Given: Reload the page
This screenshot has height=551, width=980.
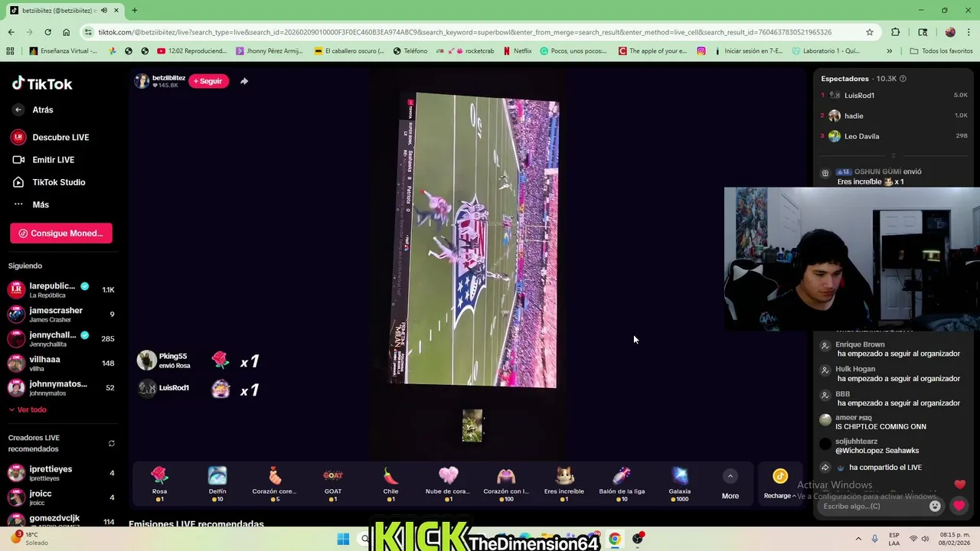Looking at the screenshot, I should tap(47, 32).
